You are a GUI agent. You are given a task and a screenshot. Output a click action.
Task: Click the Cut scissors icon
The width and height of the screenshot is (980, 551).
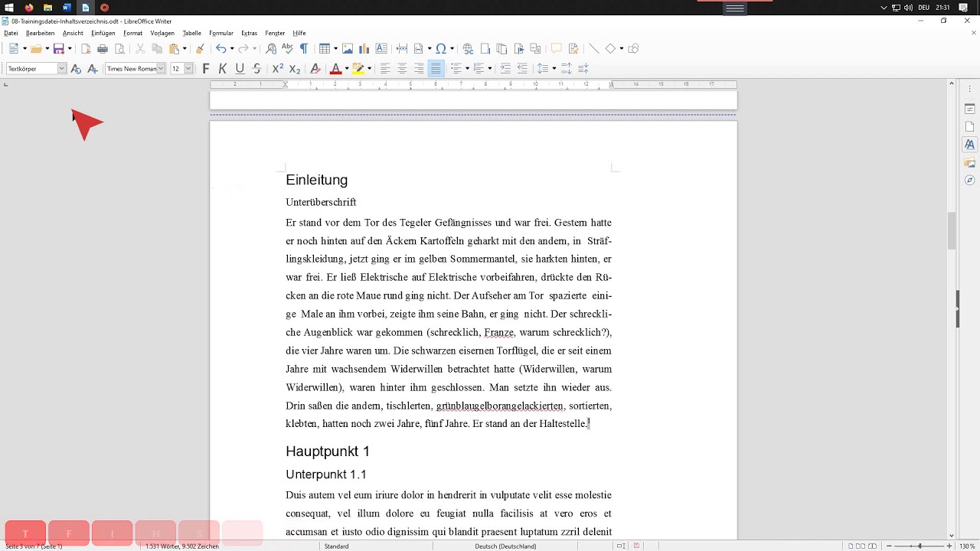click(x=140, y=49)
